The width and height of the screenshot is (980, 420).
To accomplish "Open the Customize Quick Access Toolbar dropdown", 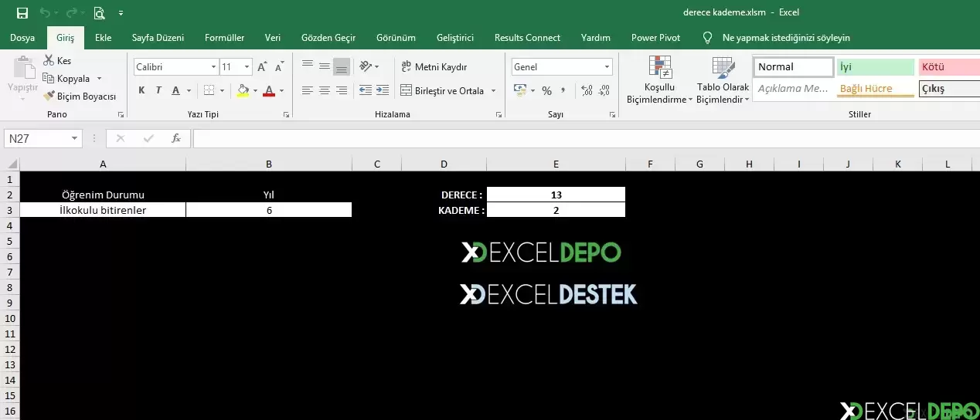I will click(x=121, y=13).
